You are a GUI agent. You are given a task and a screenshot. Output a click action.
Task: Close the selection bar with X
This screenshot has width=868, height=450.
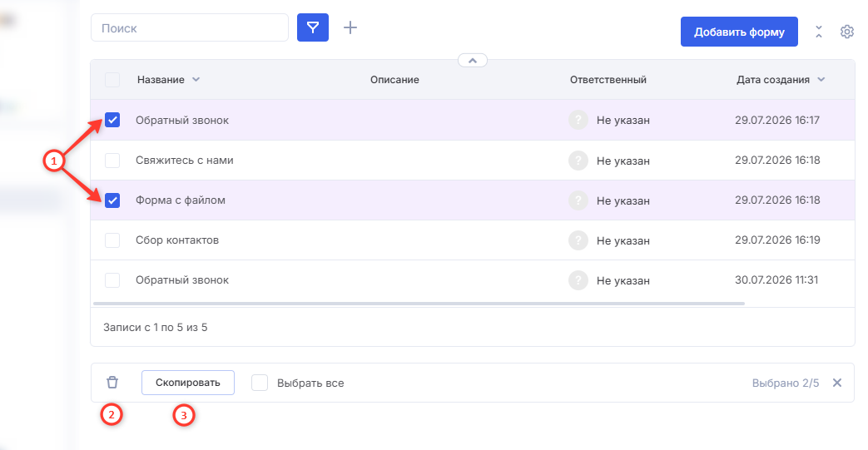coord(837,383)
